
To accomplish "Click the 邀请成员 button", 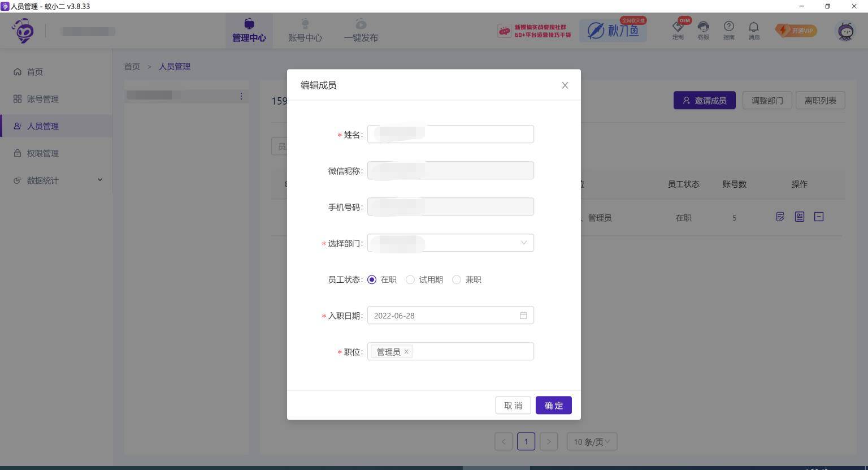I will tap(705, 100).
